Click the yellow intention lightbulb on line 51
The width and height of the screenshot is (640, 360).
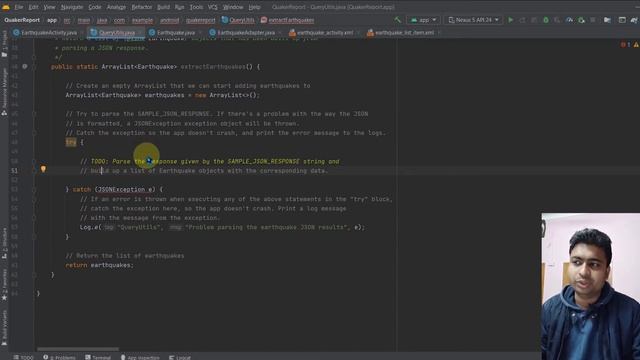[x=43, y=169]
